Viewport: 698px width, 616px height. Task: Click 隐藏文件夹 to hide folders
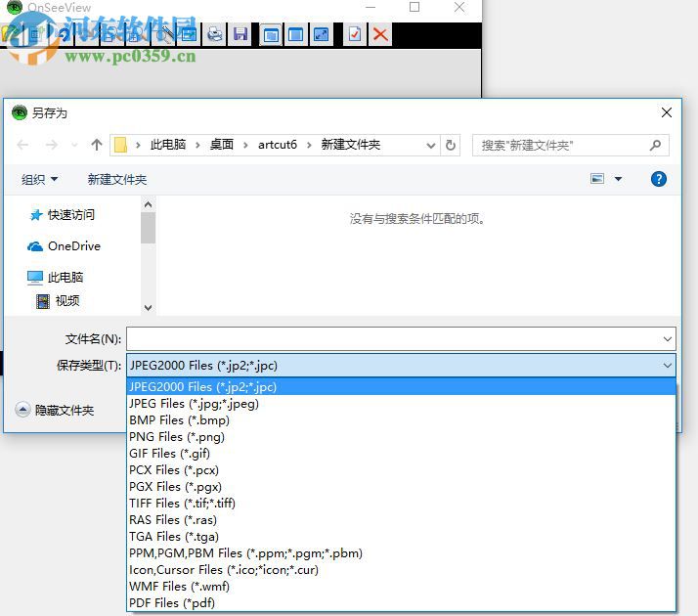tap(55, 410)
